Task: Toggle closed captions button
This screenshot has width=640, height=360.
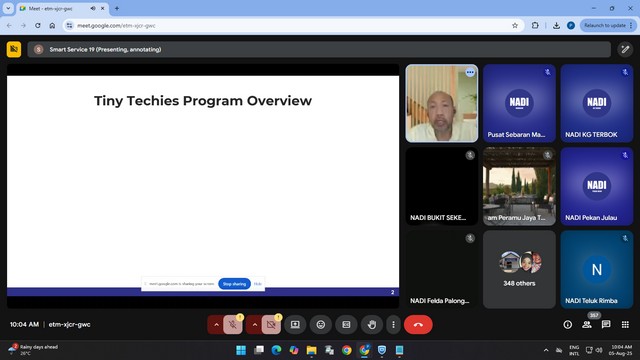Action: pyautogui.click(x=346, y=325)
